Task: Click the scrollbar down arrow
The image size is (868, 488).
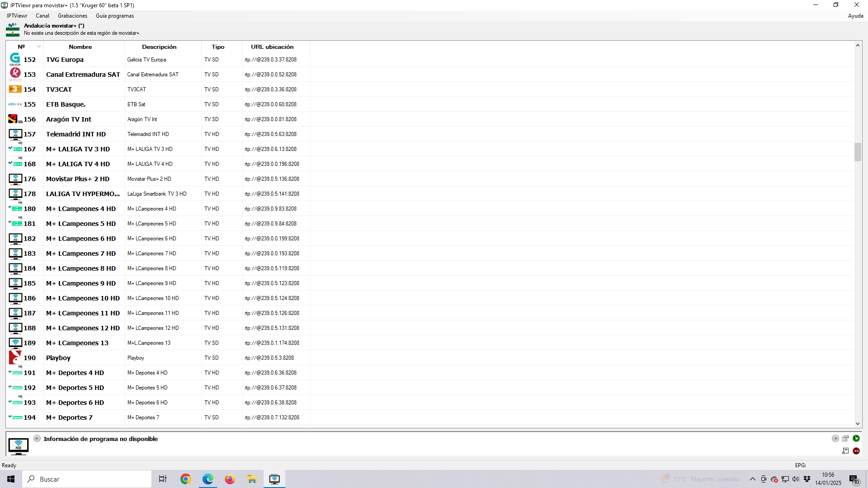Action: pyautogui.click(x=858, y=424)
